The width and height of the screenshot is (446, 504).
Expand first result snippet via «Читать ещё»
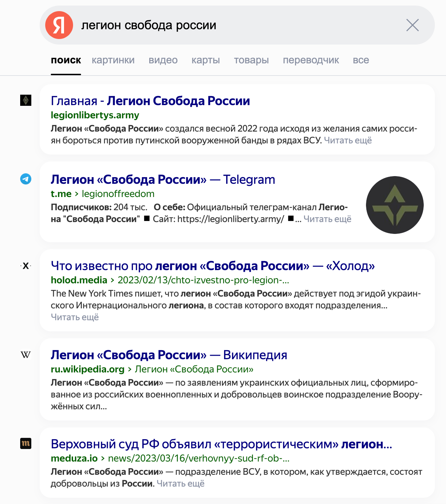pyautogui.click(x=348, y=140)
